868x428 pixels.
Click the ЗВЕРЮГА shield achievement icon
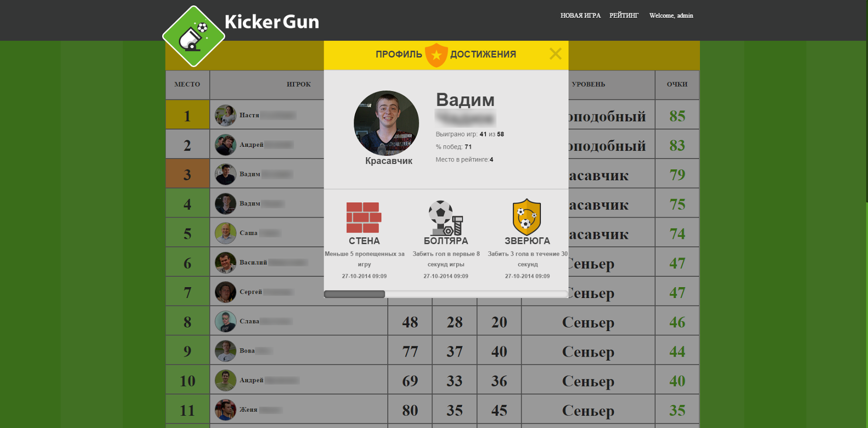[x=527, y=217]
